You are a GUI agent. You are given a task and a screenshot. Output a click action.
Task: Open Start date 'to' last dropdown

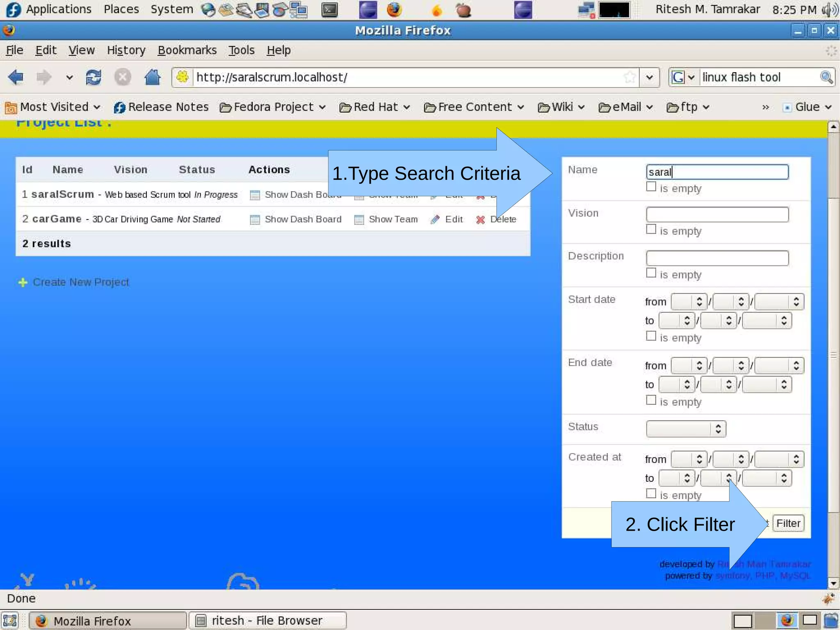[766, 321]
